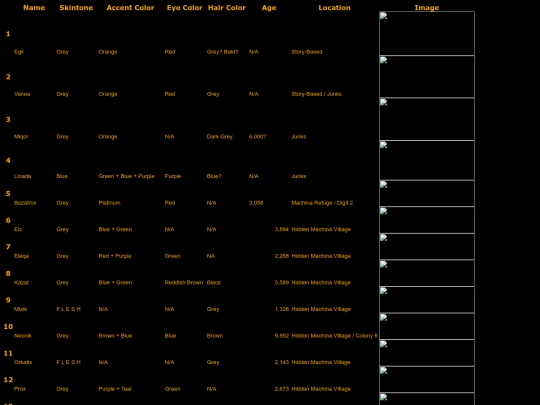Click the Accent Color column header
The height and width of the screenshot is (405, 540).
130,8
